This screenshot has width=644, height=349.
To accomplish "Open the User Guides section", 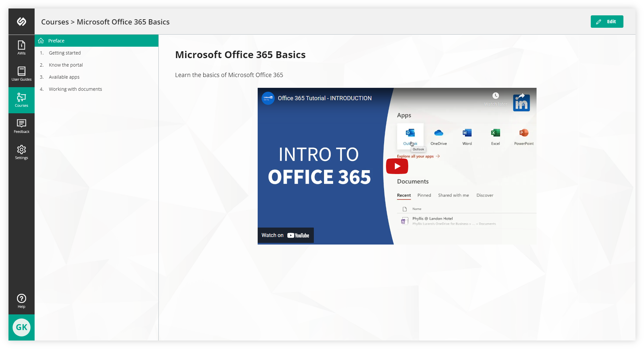I will [22, 74].
